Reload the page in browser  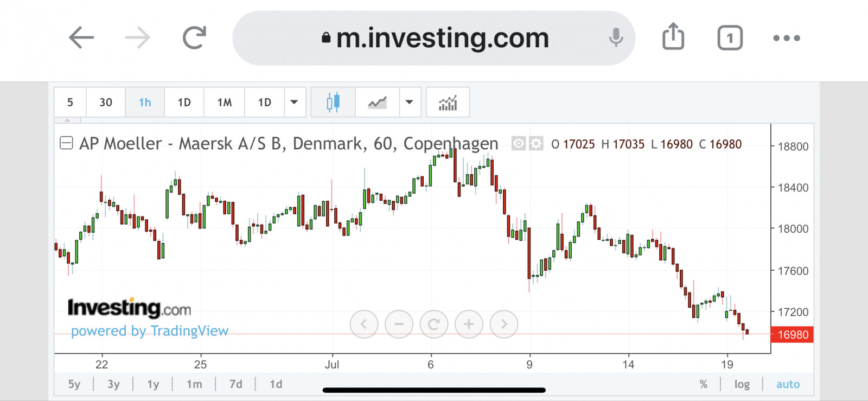coord(194,38)
